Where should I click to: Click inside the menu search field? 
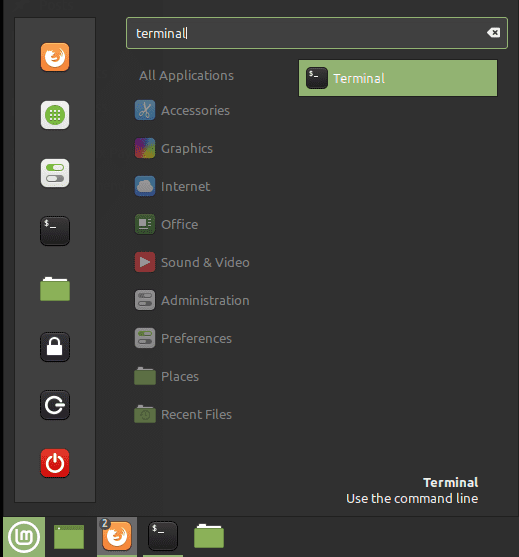coord(317,33)
